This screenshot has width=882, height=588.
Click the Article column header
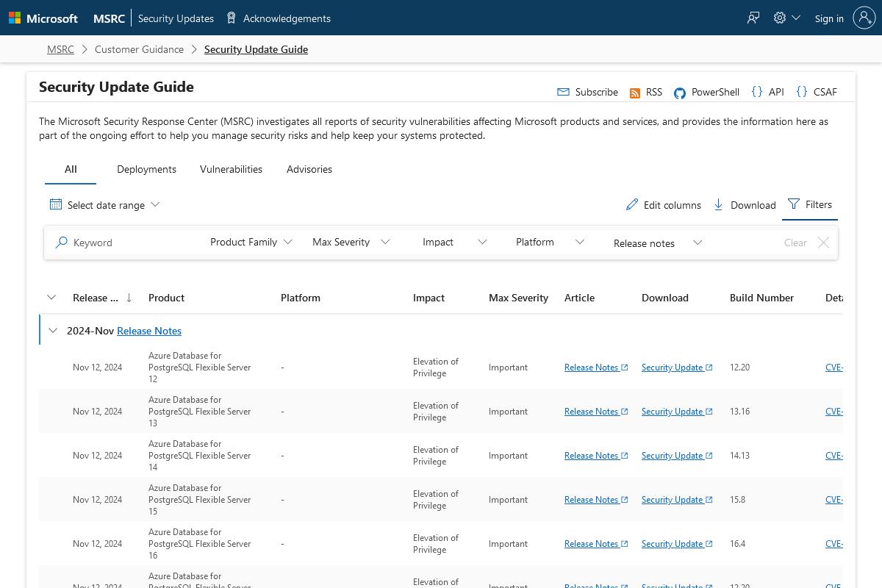pyautogui.click(x=579, y=298)
